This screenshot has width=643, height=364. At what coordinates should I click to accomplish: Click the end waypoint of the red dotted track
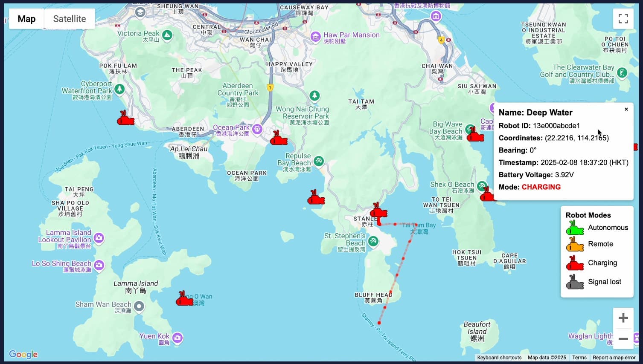click(379, 323)
